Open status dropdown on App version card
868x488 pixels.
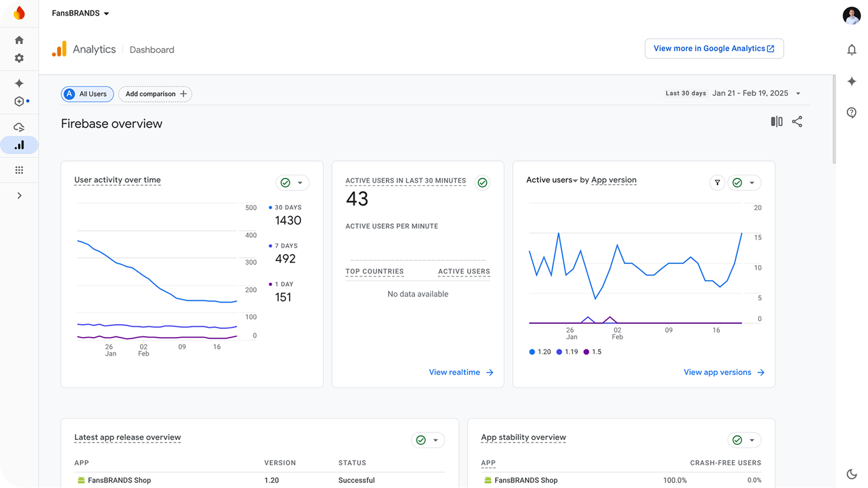744,183
